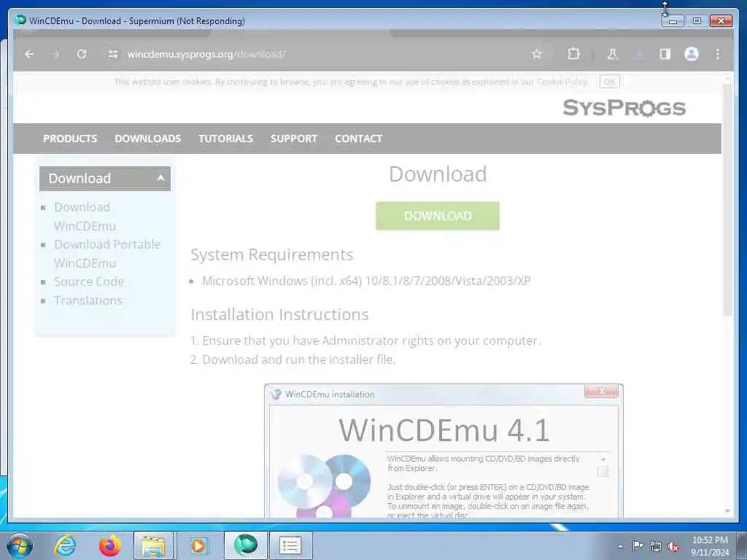Screen dimensions: 747x560
Task: Click the SysProgs logo
Action: coord(624,108)
